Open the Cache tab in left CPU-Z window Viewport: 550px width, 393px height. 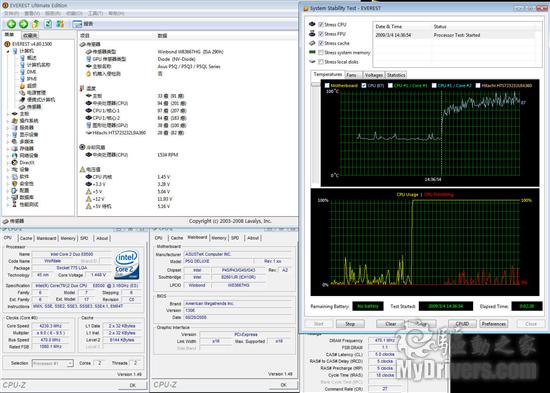point(26,238)
